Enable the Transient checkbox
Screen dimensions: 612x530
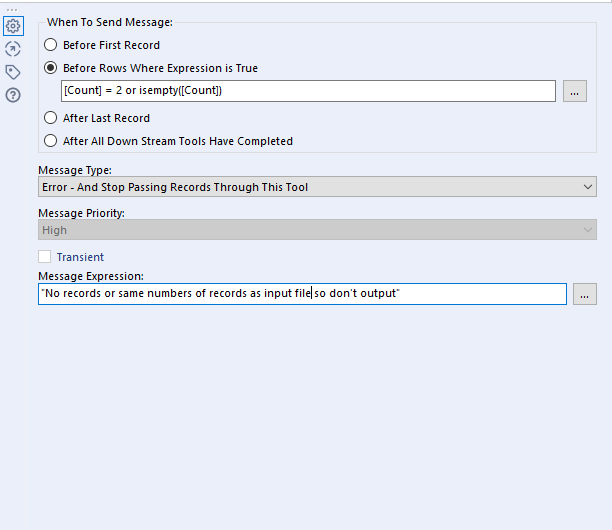click(45, 257)
